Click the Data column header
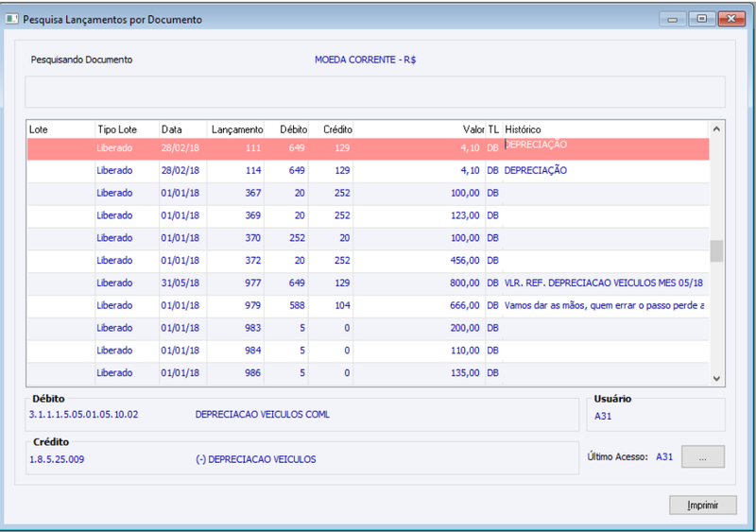Viewport: 756px width, 532px height. click(182, 129)
